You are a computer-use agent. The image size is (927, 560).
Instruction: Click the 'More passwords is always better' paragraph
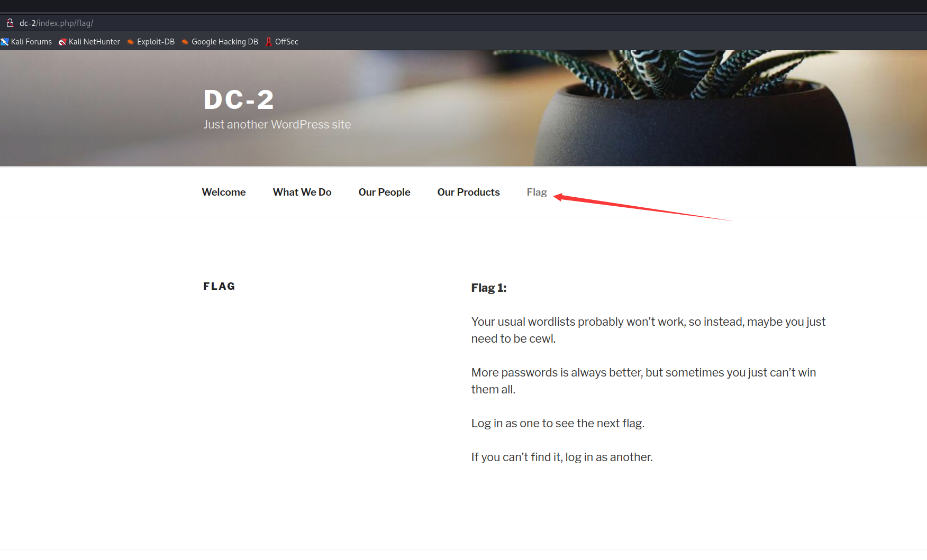point(643,381)
